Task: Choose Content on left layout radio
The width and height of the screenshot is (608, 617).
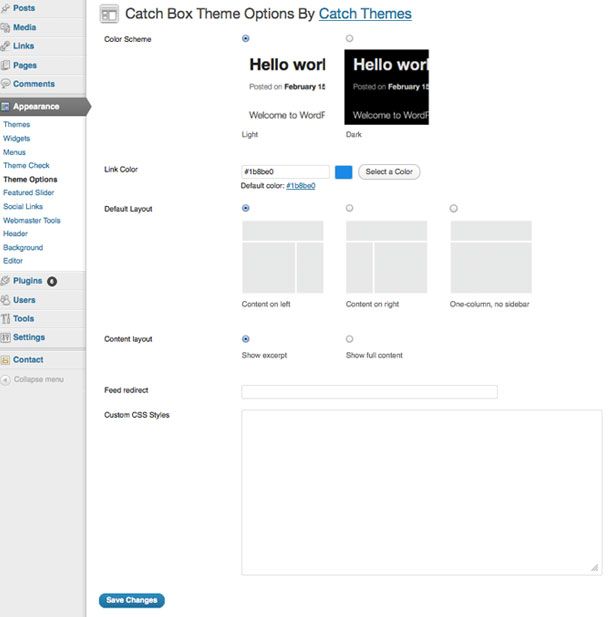Action: coord(246,208)
